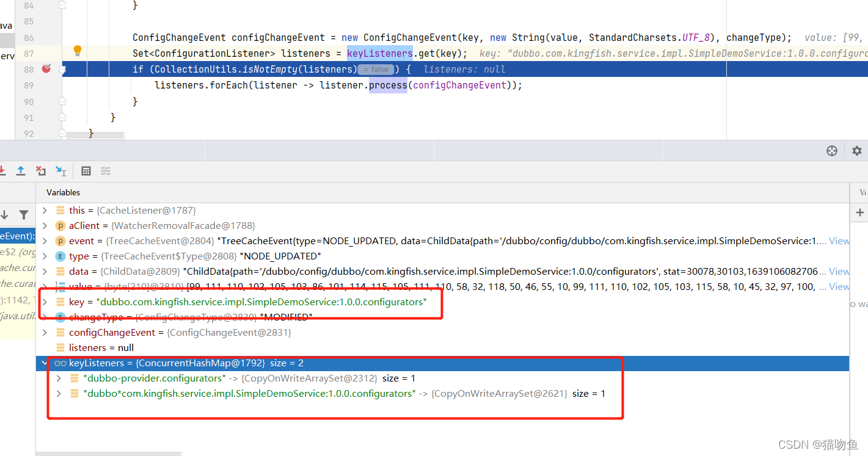
Task: Click the CacheListener@1787 value
Action: (147, 211)
